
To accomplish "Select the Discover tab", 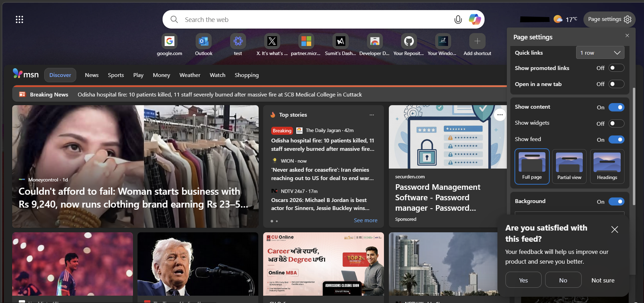I will pos(60,75).
